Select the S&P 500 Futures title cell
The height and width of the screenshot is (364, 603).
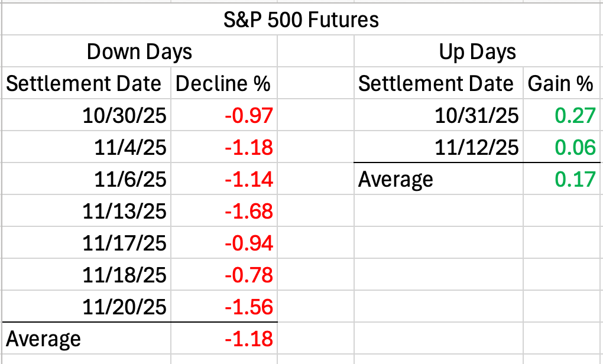point(301,21)
